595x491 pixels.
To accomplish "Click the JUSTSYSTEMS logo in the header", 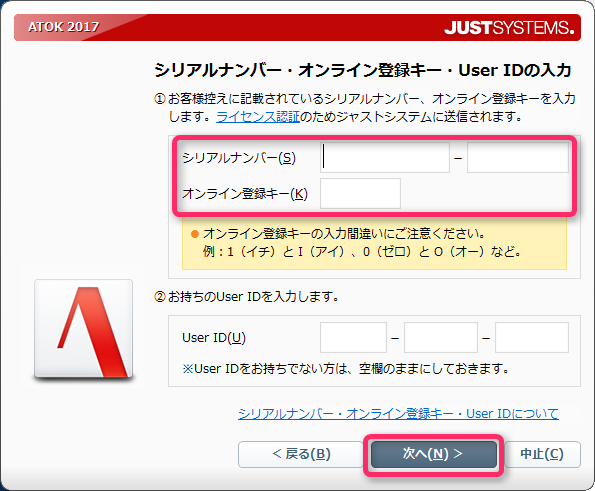I will click(509, 28).
